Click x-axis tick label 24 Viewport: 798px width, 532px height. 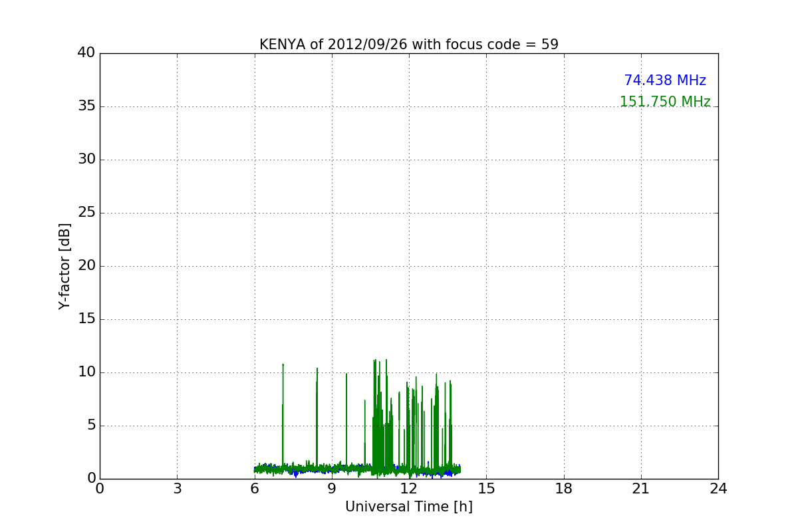(718, 489)
